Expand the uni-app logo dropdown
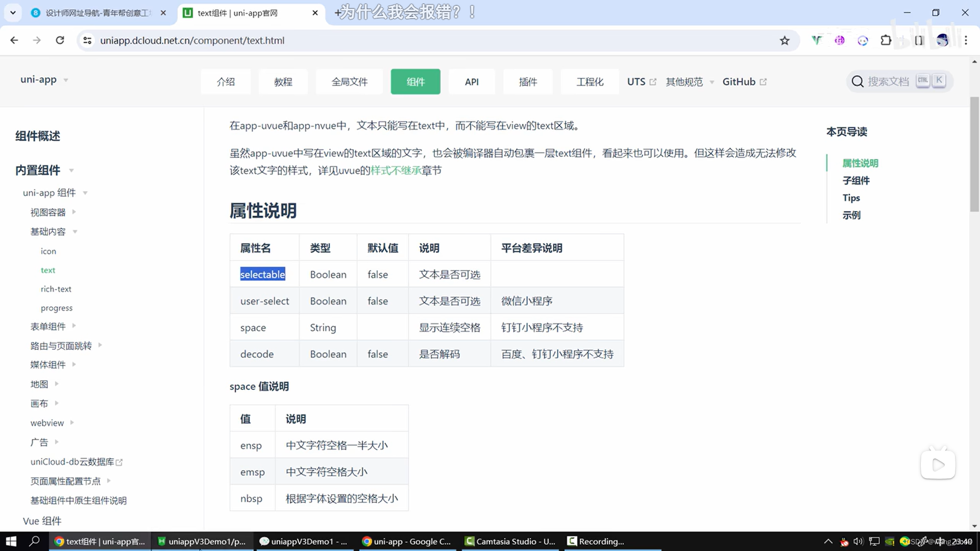 [44, 80]
